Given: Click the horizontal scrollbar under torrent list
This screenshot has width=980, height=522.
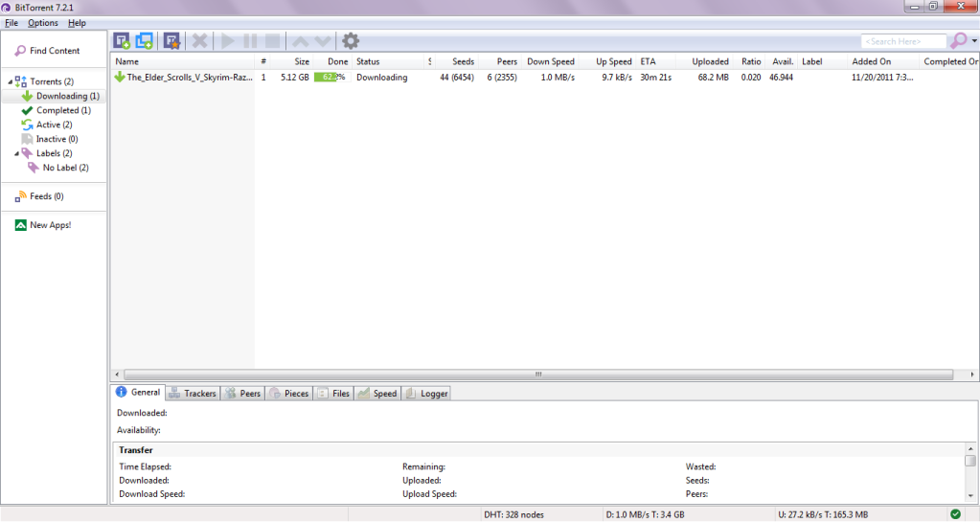Looking at the screenshot, I should 538,374.
